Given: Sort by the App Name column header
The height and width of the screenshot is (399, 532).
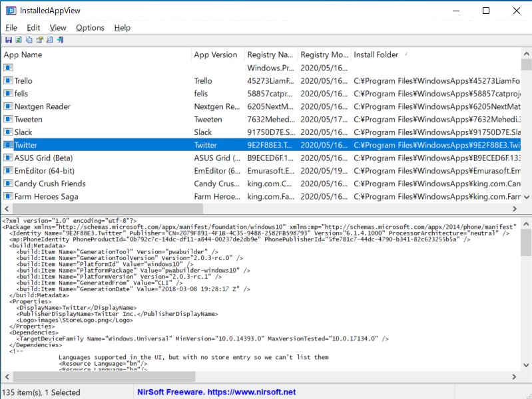Looking at the screenshot, I should [x=97, y=55].
